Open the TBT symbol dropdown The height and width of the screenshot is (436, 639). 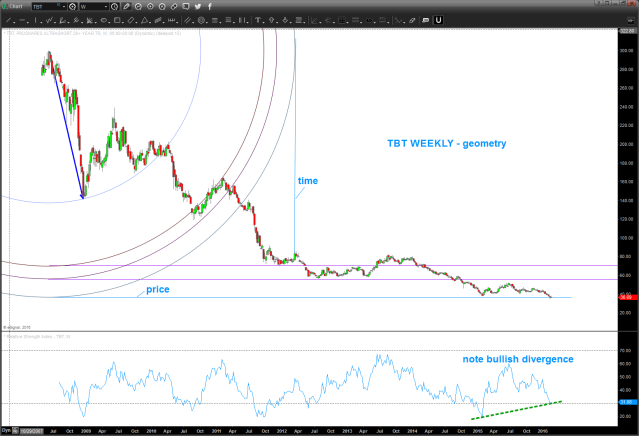pyautogui.click(x=64, y=7)
